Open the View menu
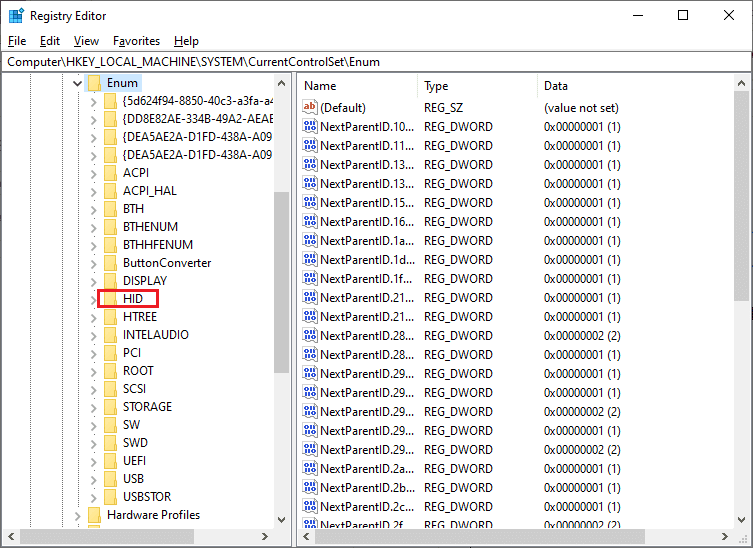The width and height of the screenshot is (753, 548). pos(86,41)
